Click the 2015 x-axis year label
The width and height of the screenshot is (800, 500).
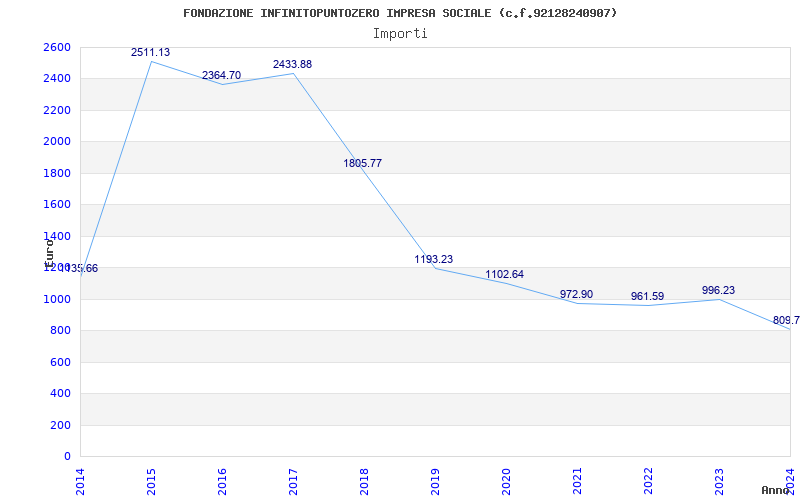151,482
